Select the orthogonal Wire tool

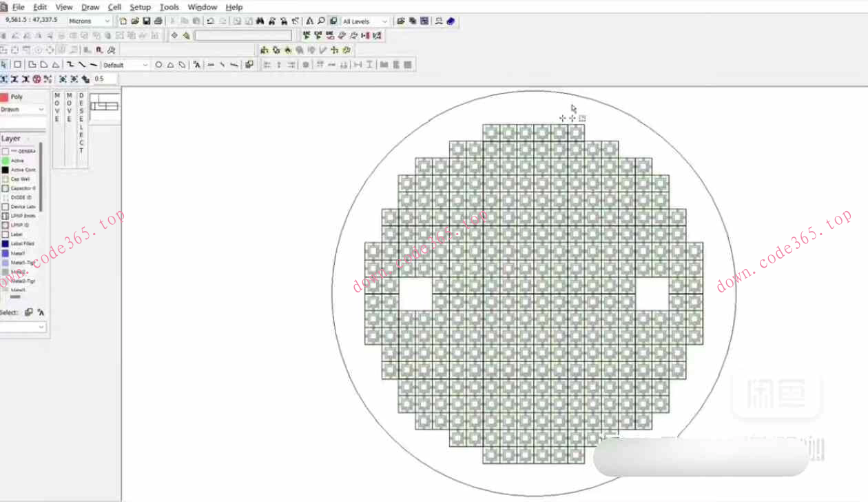tap(70, 65)
